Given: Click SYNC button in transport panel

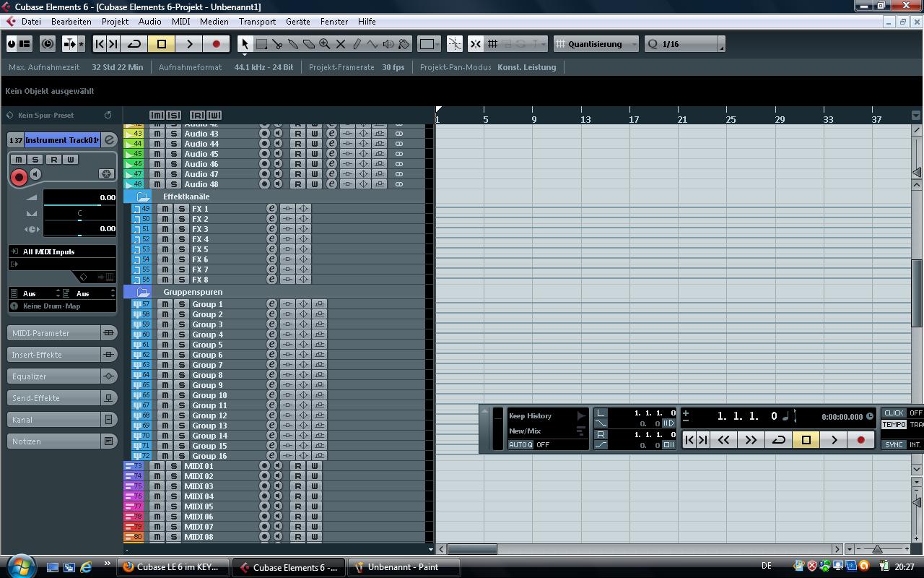Looking at the screenshot, I should click(x=894, y=444).
